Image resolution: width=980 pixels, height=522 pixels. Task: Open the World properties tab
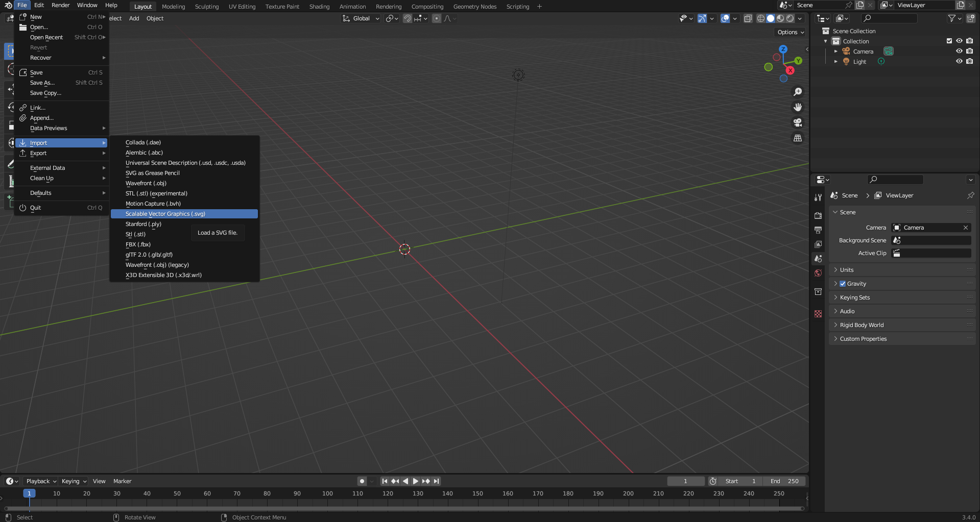818,273
